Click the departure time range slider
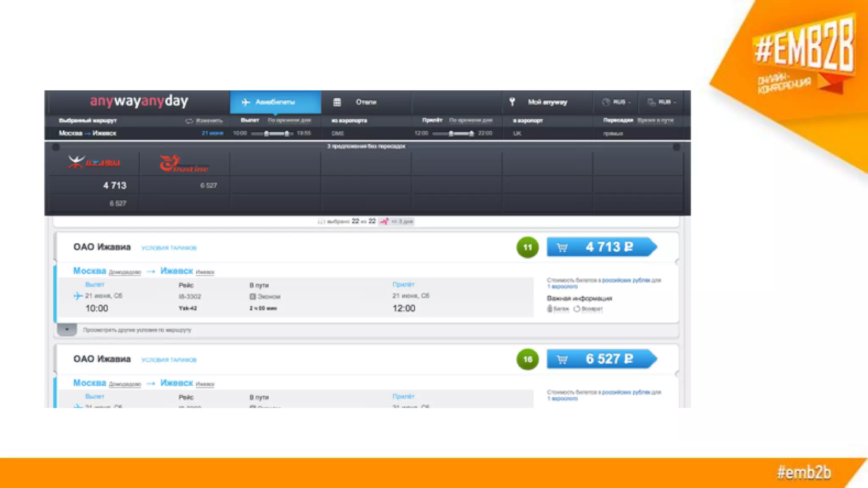 click(x=276, y=133)
